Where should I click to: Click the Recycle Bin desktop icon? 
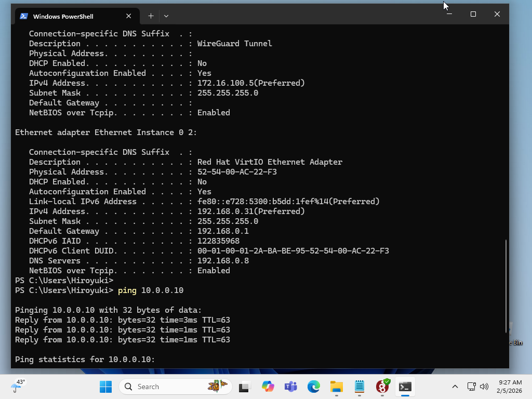tap(516, 334)
